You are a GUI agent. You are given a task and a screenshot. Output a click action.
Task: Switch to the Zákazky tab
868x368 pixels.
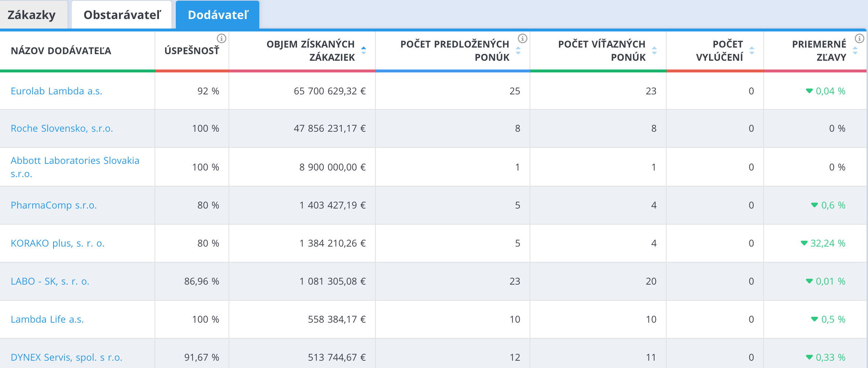click(32, 15)
